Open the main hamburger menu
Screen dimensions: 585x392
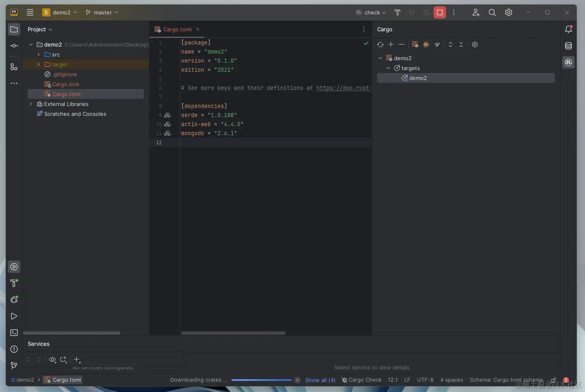(x=30, y=12)
